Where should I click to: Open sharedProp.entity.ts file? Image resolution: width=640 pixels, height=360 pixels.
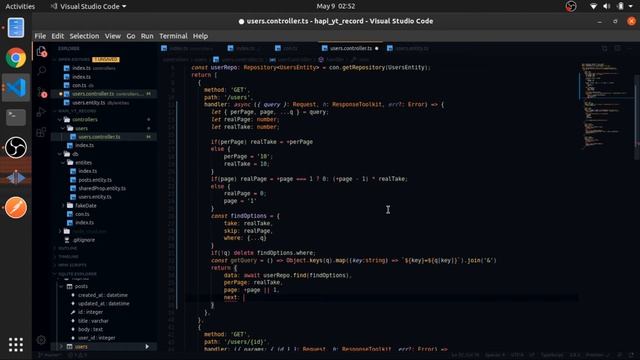[x=102, y=188]
